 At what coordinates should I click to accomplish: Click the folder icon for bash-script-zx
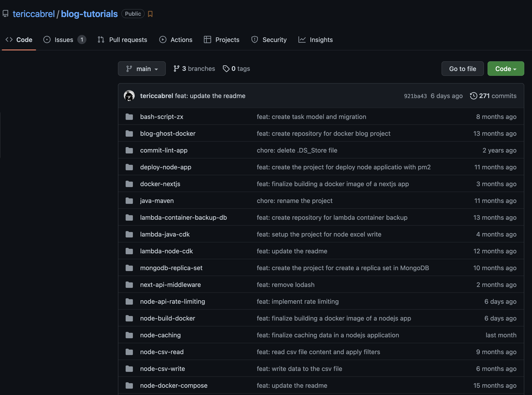pos(129,117)
